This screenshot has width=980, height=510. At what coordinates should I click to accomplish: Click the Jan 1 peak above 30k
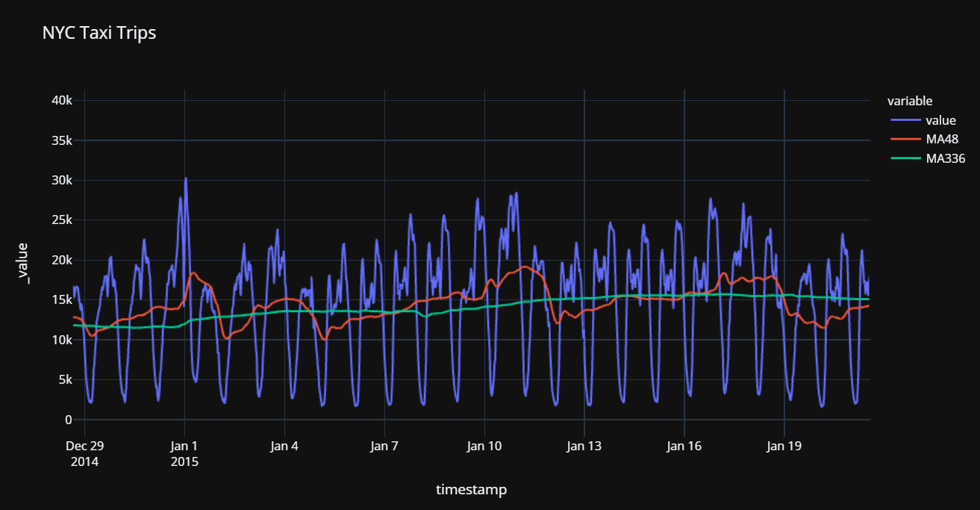[186, 178]
